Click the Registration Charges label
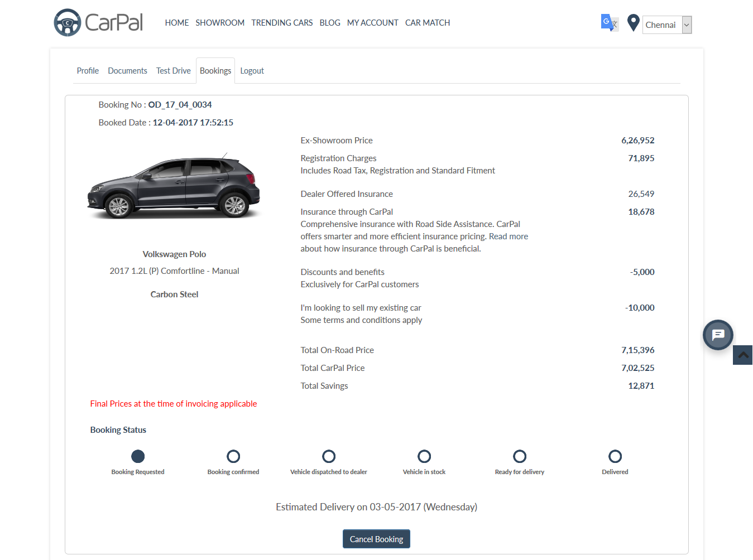Screen dimensions: 753x560 pyautogui.click(x=338, y=158)
